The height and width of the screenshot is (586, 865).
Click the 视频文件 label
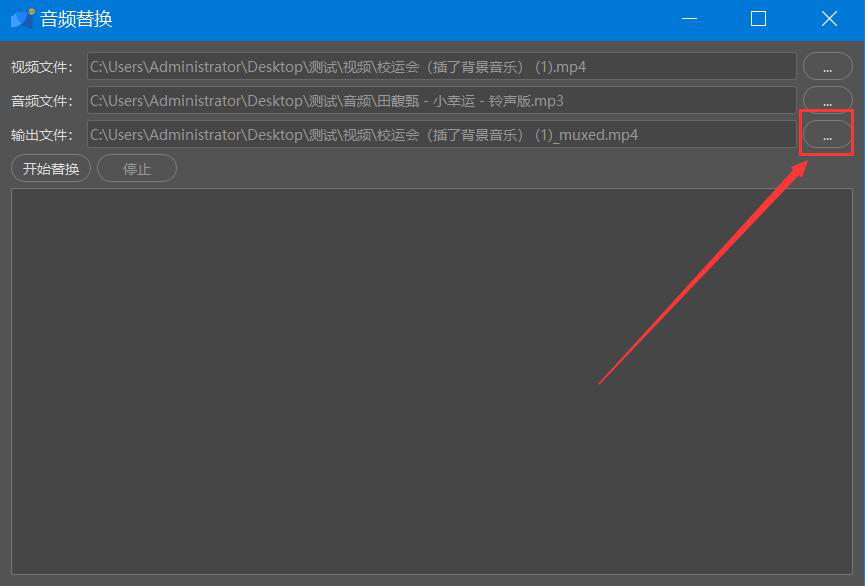(x=42, y=67)
